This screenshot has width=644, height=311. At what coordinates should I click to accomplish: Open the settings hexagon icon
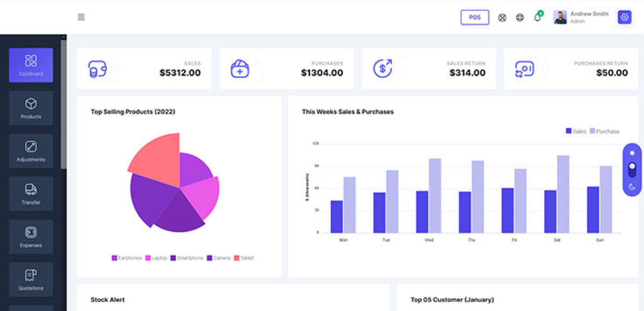(x=624, y=17)
